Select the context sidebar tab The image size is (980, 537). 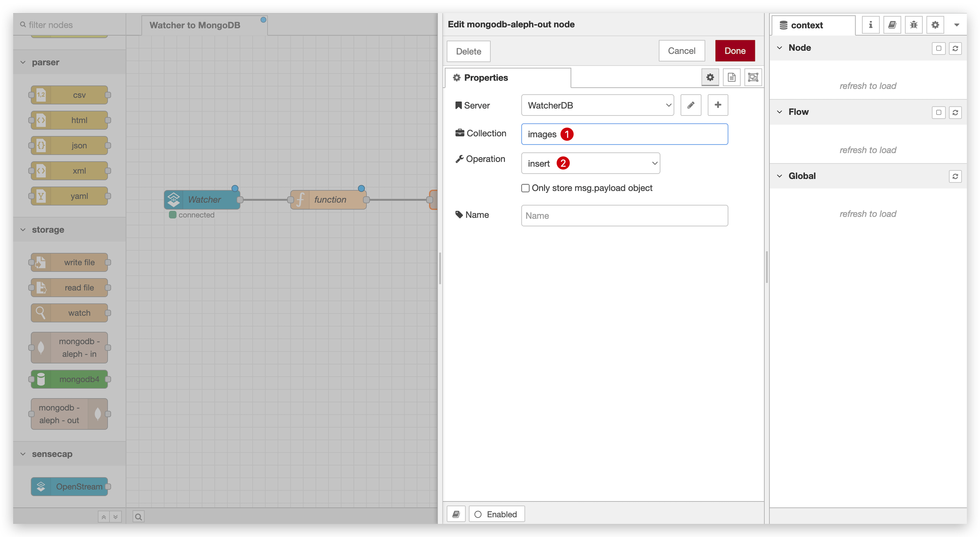813,26
